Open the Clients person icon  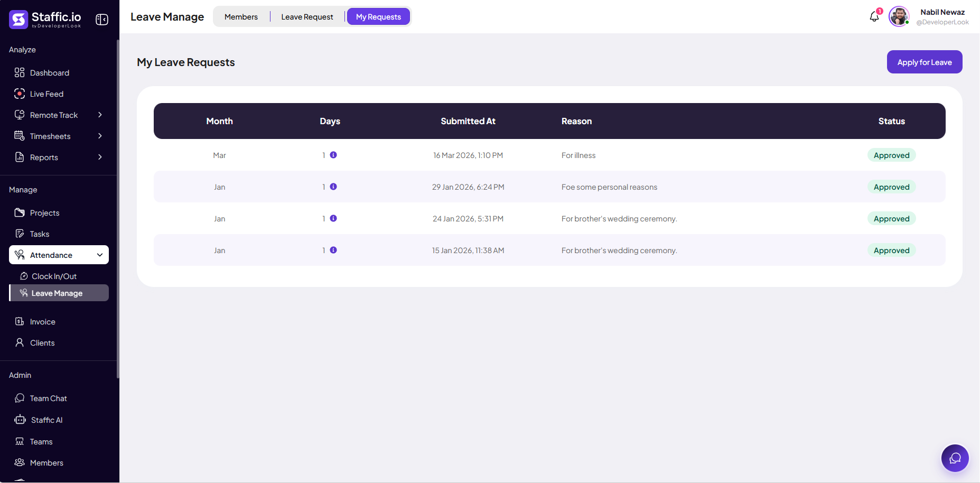pos(20,342)
